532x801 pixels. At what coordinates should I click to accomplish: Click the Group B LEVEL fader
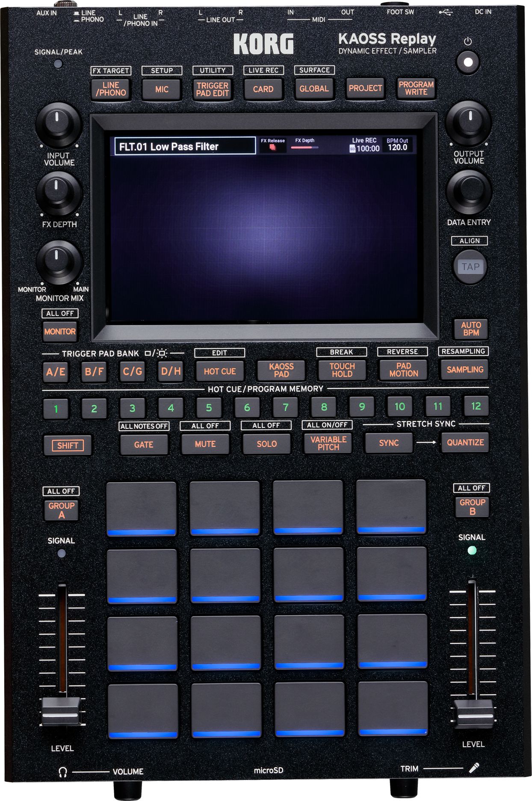[x=473, y=714]
